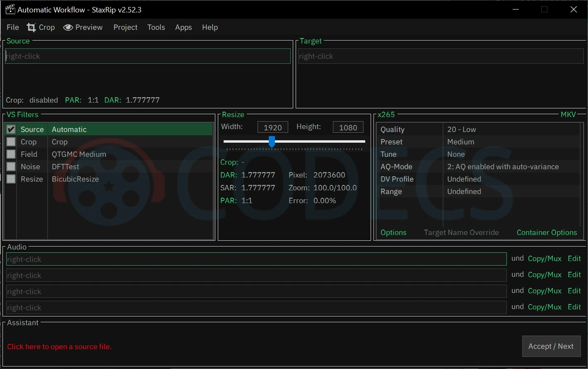This screenshot has height=369, width=588.
Task: Click the Preview eye icon
Action: tap(68, 27)
